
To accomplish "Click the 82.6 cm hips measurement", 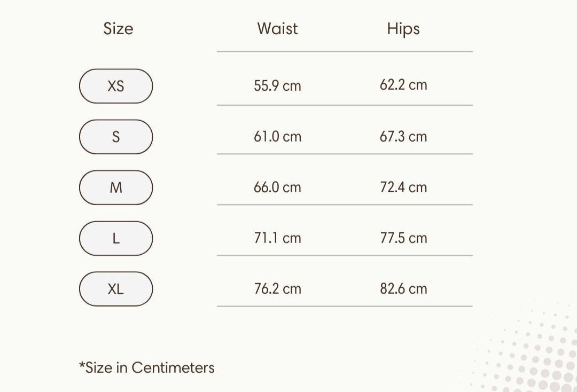I will 403,289.
